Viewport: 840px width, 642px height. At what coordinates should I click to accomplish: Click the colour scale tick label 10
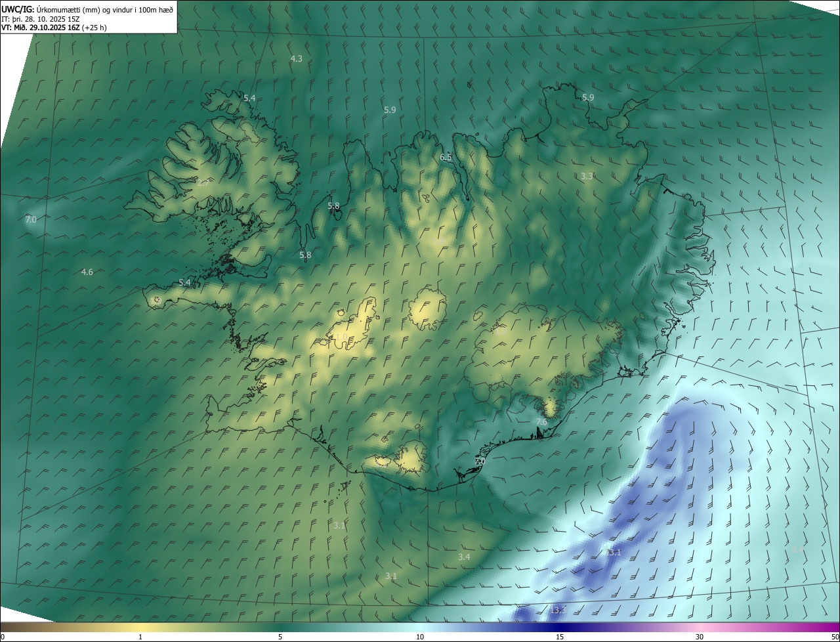pyautogui.click(x=420, y=637)
